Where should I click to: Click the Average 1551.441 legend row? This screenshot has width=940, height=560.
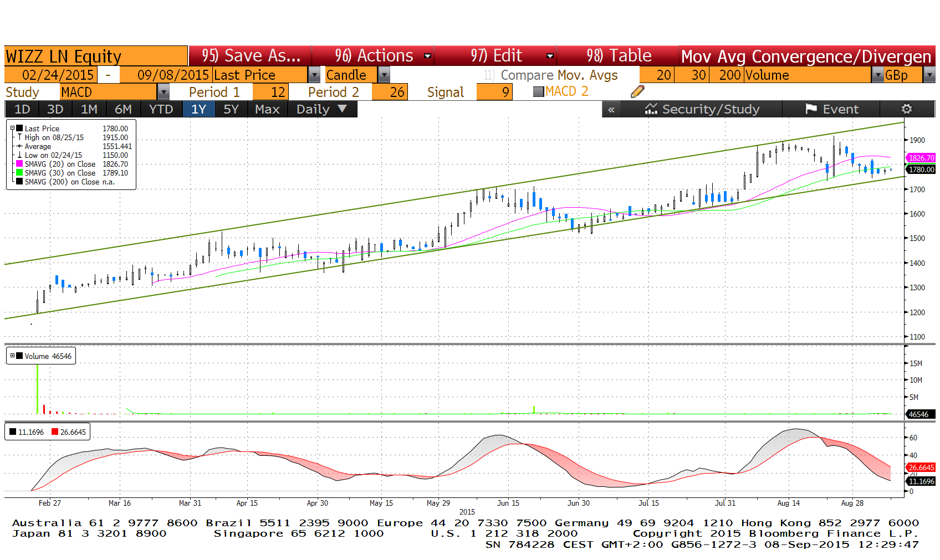click(x=74, y=146)
